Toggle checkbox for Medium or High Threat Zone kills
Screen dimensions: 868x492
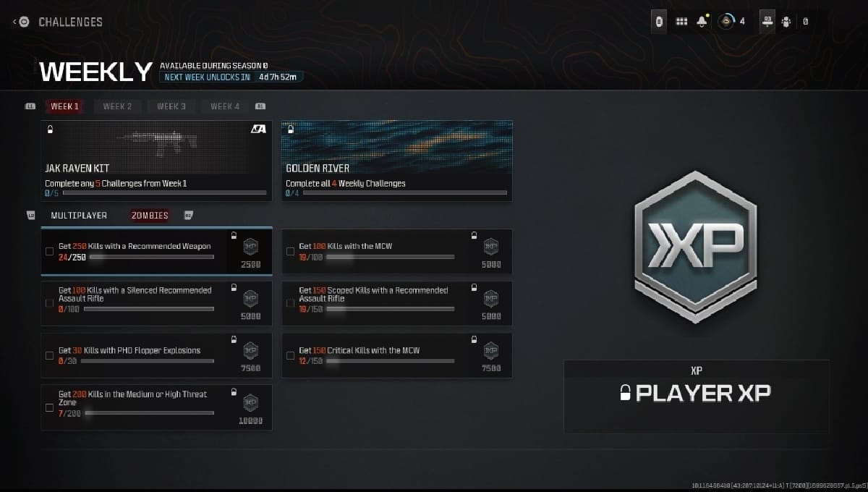tap(49, 407)
